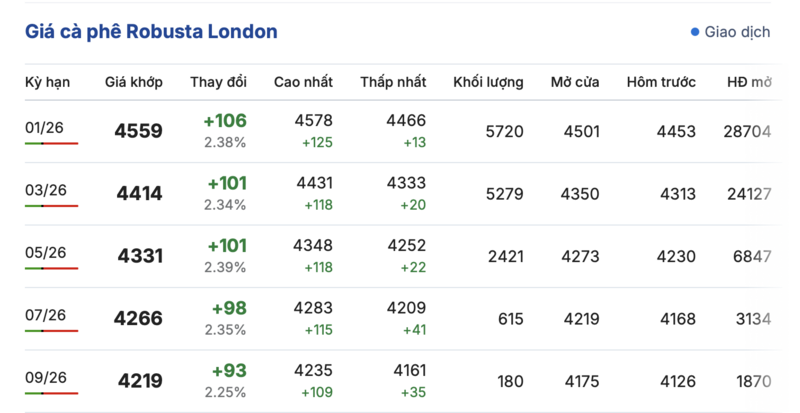
Task: Click the price range bar under 07/26
Action: pyautogui.click(x=51, y=331)
